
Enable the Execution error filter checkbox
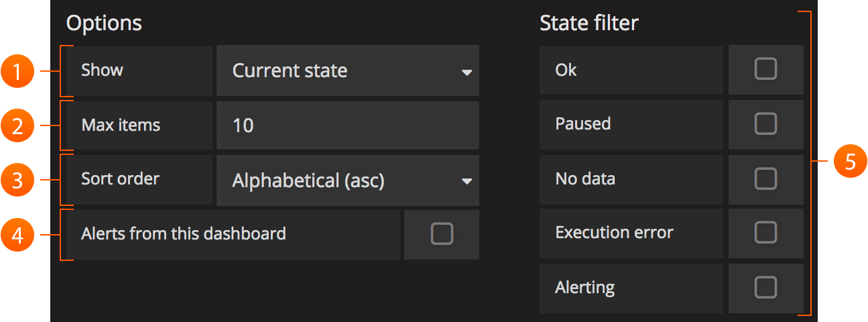point(765,233)
